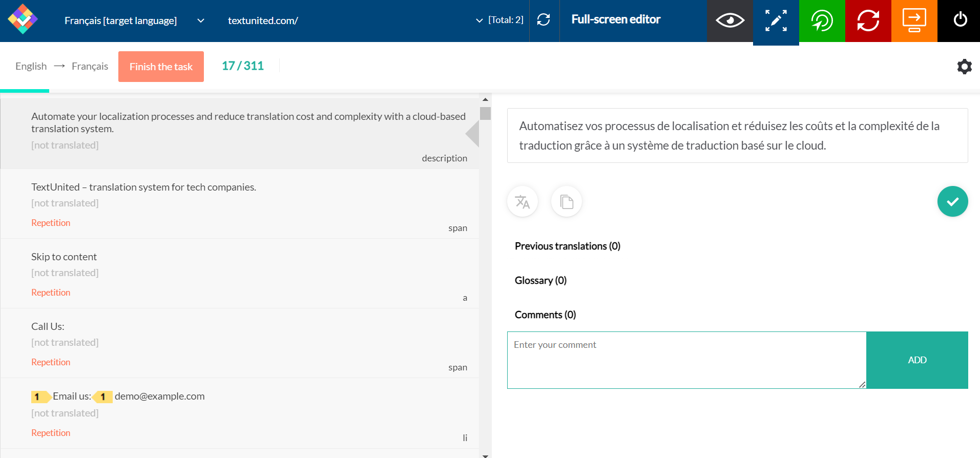Click Repetition label under Email us segment
980x458 pixels.
pyautogui.click(x=51, y=433)
